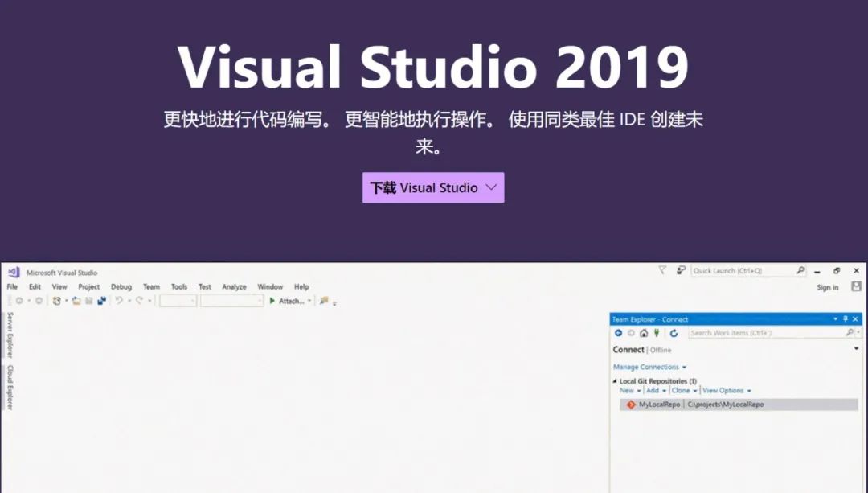The width and height of the screenshot is (868, 493).
Task: Open the Edit menu
Action: [35, 286]
